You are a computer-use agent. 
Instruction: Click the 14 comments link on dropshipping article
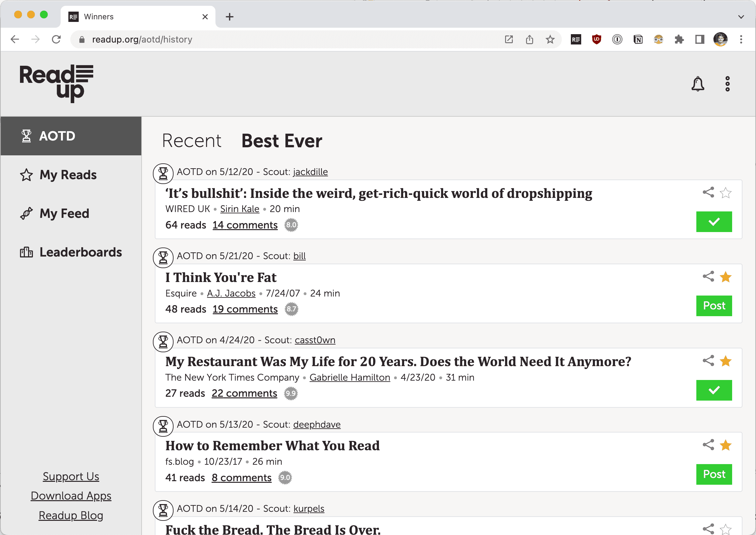pyautogui.click(x=245, y=225)
